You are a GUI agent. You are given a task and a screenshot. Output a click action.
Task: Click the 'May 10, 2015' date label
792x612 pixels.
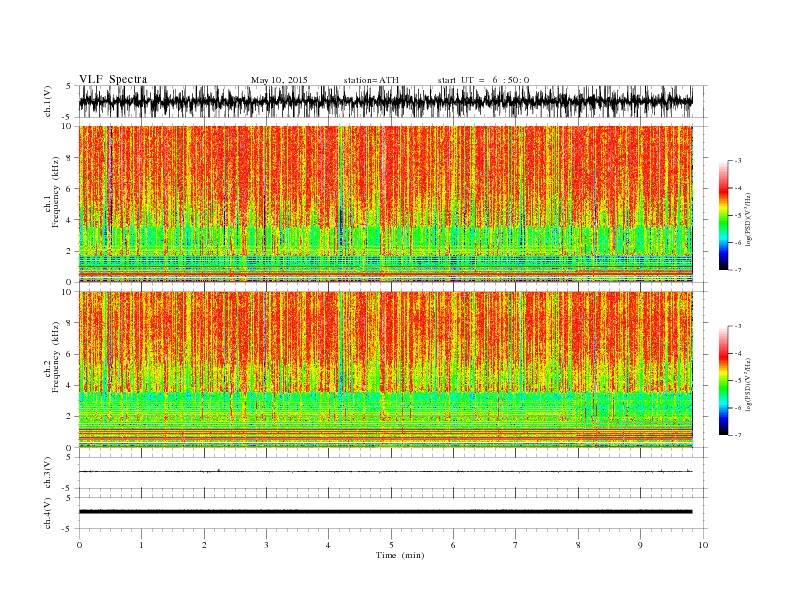(x=279, y=80)
